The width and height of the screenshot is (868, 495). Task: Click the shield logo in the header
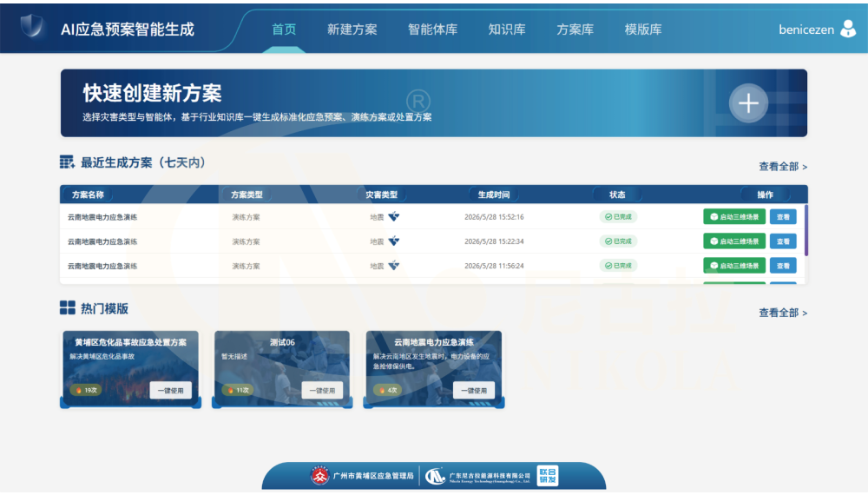tap(31, 25)
